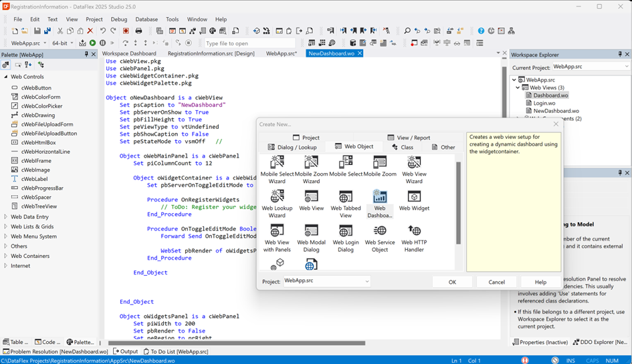
Task: Click the Find magnifier icon
Action: [x=407, y=31]
